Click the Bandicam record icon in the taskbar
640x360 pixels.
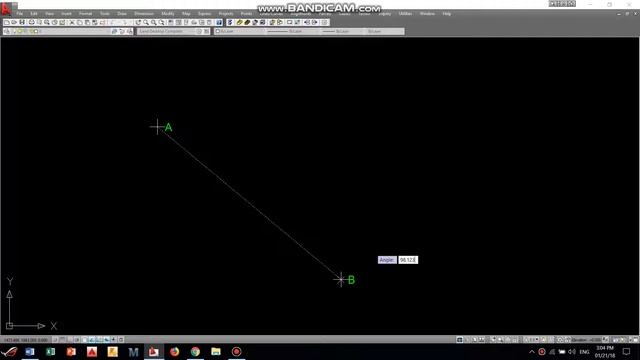coord(236,351)
